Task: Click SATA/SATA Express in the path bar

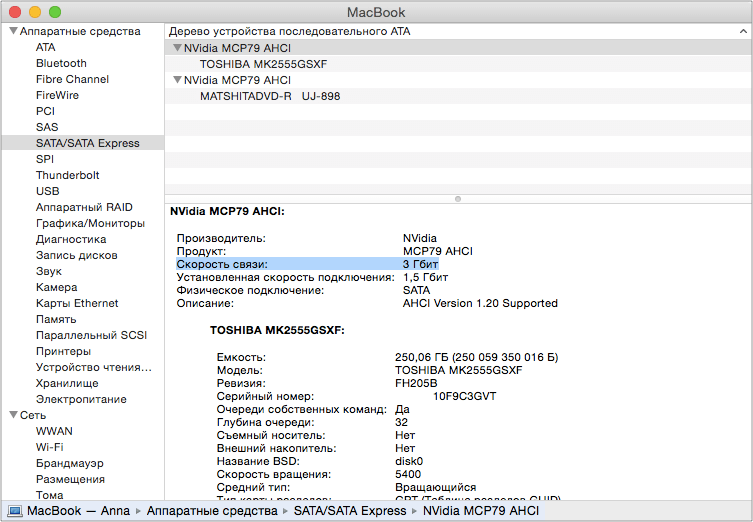Action: (350, 511)
